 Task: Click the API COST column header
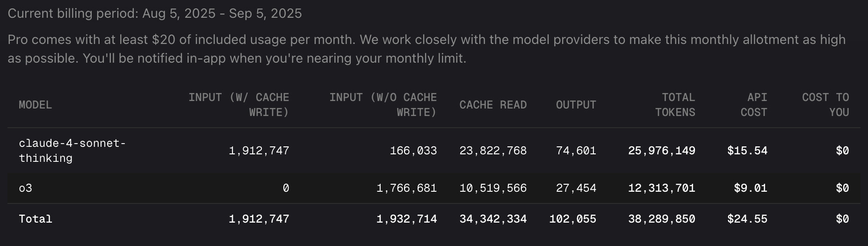click(754, 105)
